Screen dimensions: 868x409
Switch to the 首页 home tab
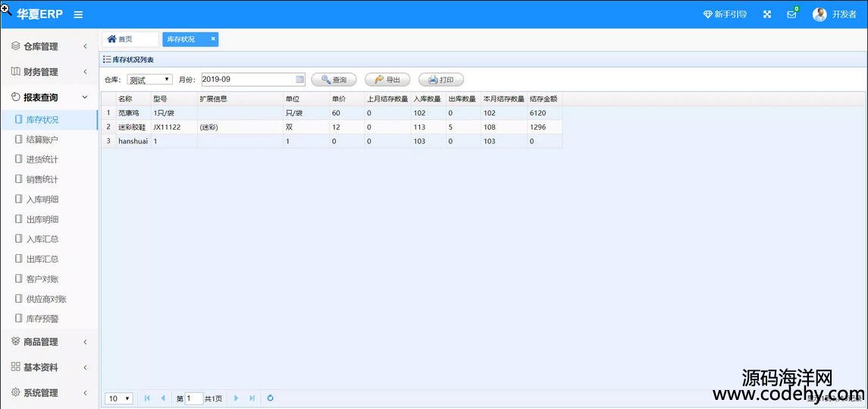130,39
